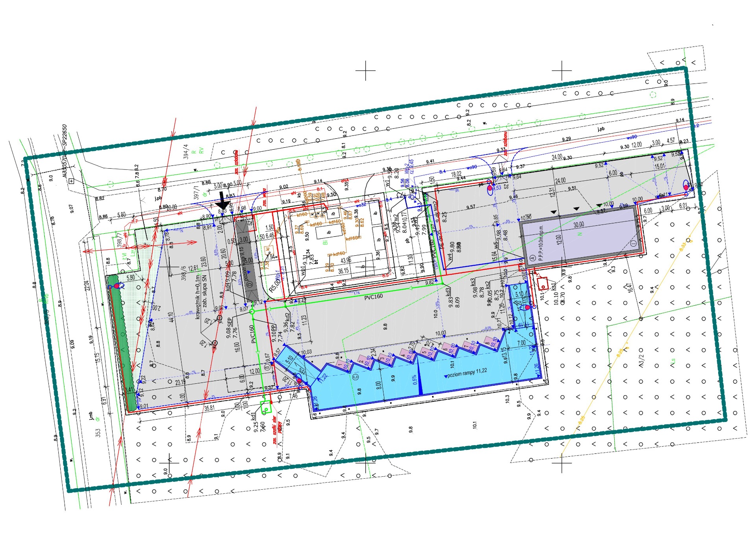Click the 'krawężnik h=0,1m' annotation
Viewport: 756px width, 535px height.
click(197, 296)
